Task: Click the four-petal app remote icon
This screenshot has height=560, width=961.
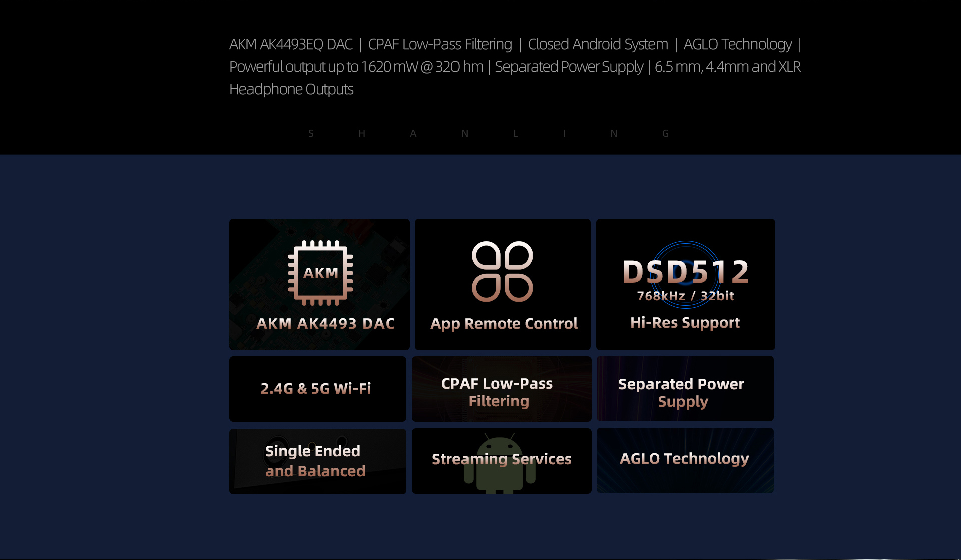Action: click(503, 271)
